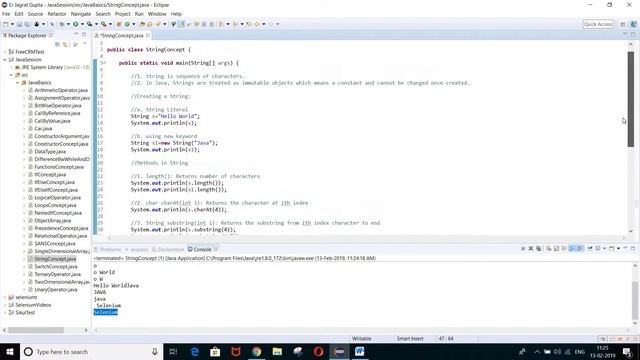Click the taskbar 'Type here to search' box
The height and width of the screenshot is (360, 640).
click(91, 351)
